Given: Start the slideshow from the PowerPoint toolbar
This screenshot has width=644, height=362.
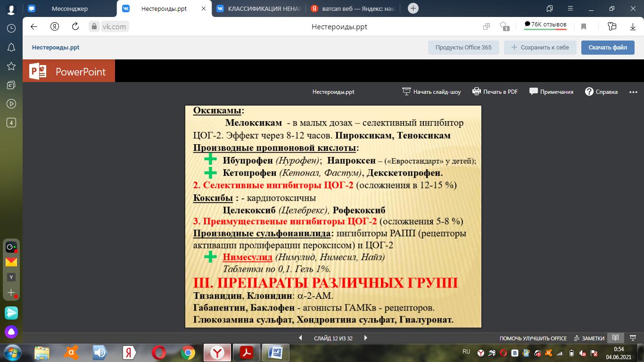Looking at the screenshot, I should (x=431, y=92).
